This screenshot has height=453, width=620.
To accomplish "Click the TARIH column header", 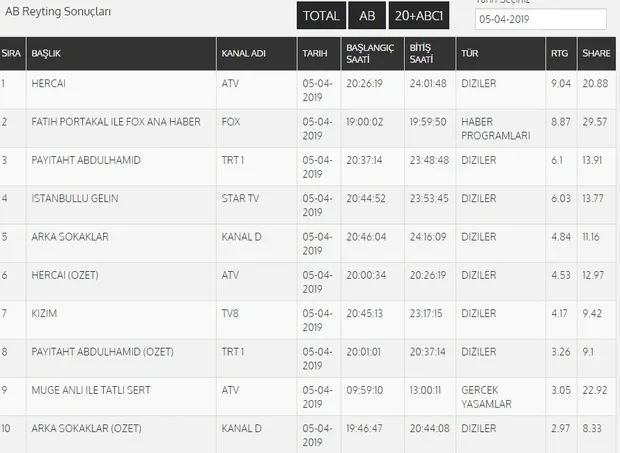I will pos(314,51).
